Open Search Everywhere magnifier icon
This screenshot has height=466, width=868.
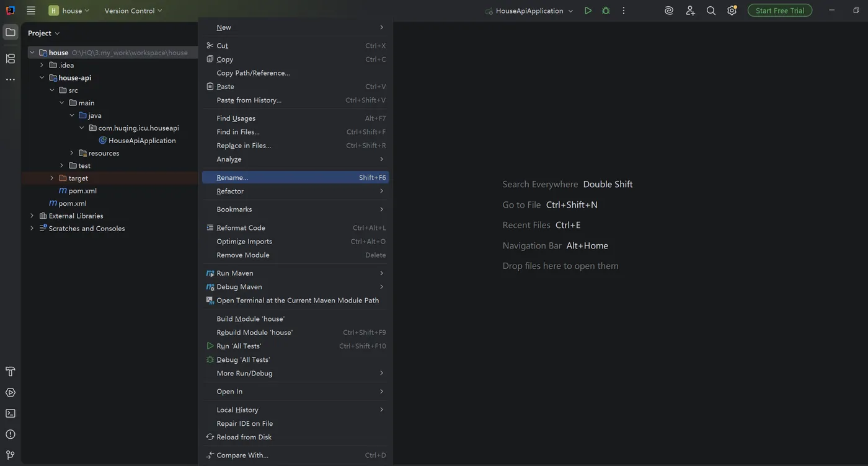(711, 11)
